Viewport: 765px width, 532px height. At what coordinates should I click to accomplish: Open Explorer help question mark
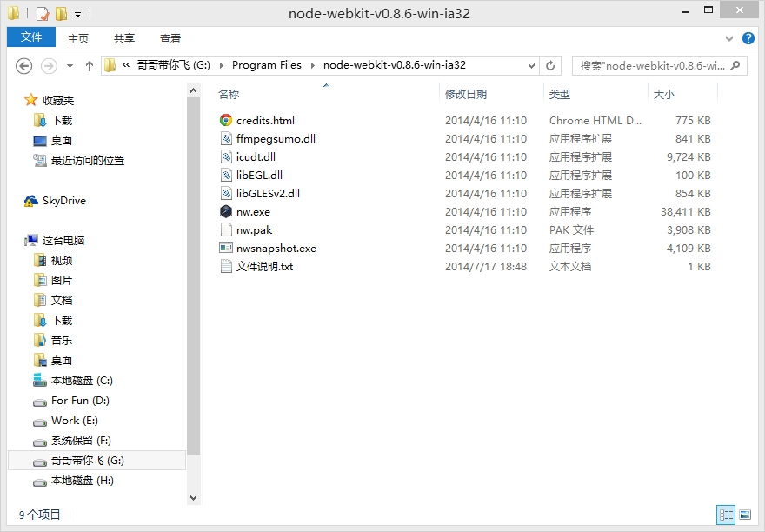[748, 38]
